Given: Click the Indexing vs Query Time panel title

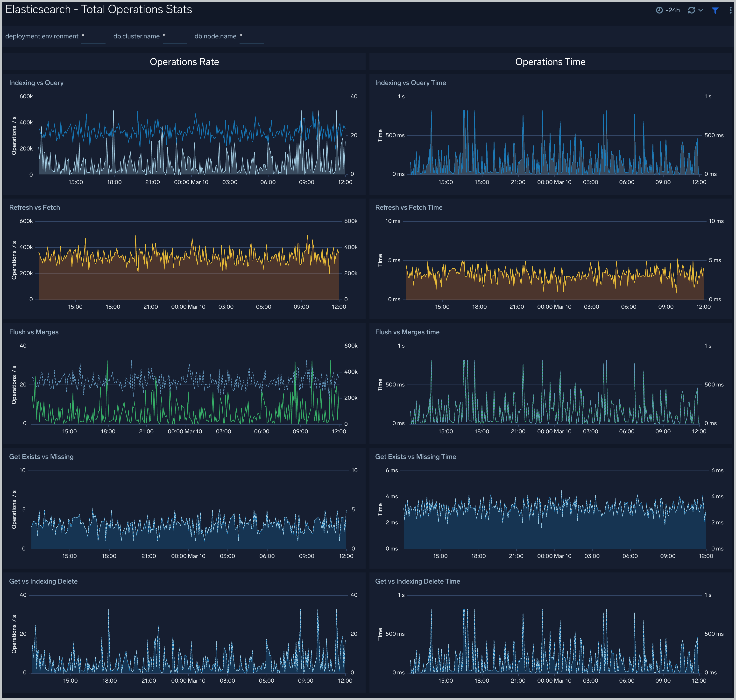Looking at the screenshot, I should 410,83.
